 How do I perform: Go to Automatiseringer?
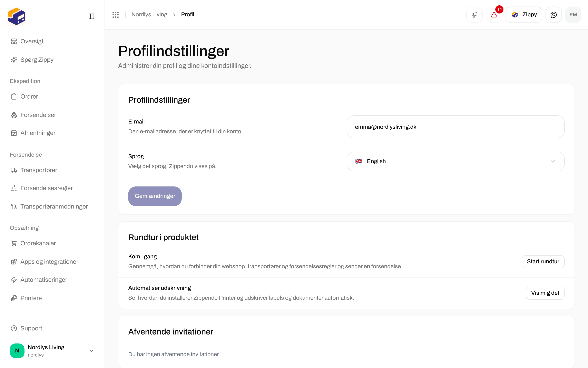52,280
